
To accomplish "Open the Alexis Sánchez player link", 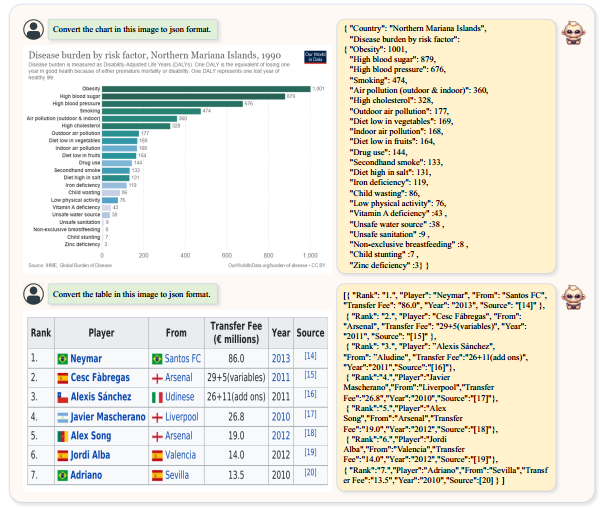I will pyautogui.click(x=101, y=397).
